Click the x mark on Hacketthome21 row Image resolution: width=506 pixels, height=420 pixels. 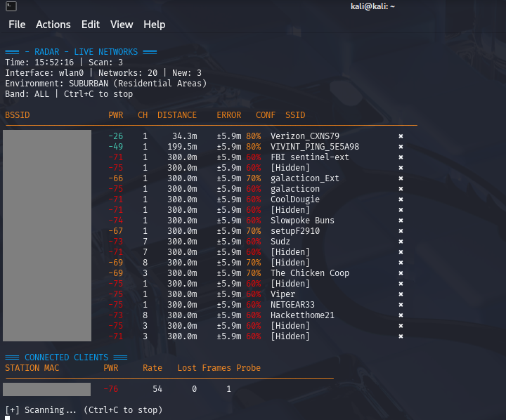tap(401, 315)
